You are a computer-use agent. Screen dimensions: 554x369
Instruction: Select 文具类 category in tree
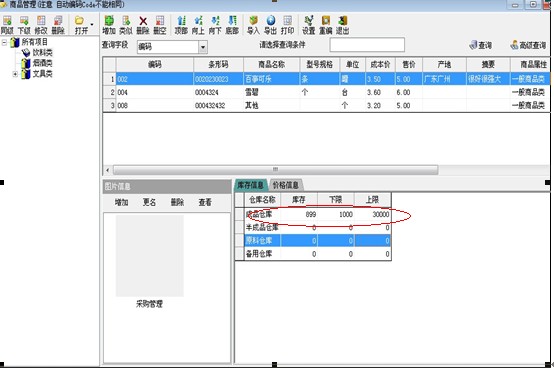point(42,74)
